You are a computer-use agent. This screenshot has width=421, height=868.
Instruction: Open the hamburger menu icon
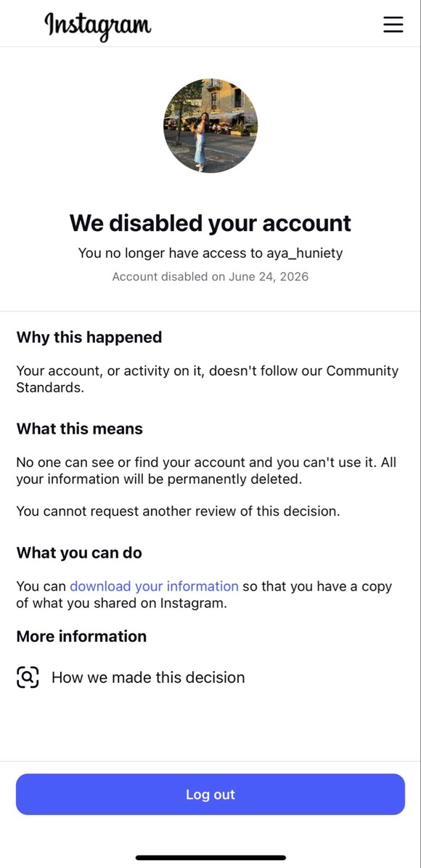click(x=393, y=25)
